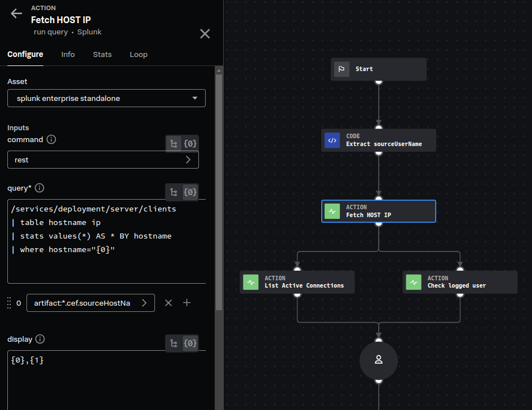Expand the artifact sourceHostName parameter chevron
532x410 pixels.
coord(144,303)
